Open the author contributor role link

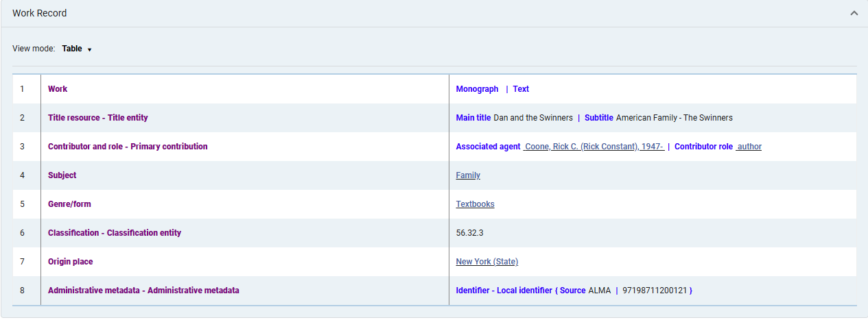click(x=749, y=147)
